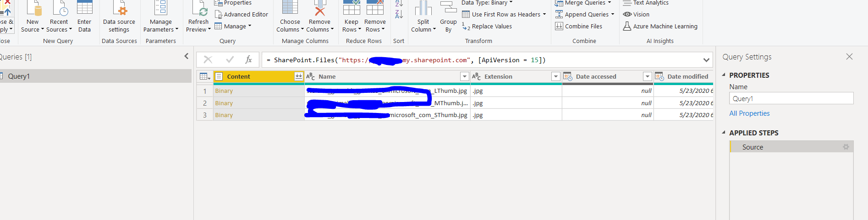
Task: Click into the SharePoint.Files formula
Action: pyautogui.click(x=481, y=60)
